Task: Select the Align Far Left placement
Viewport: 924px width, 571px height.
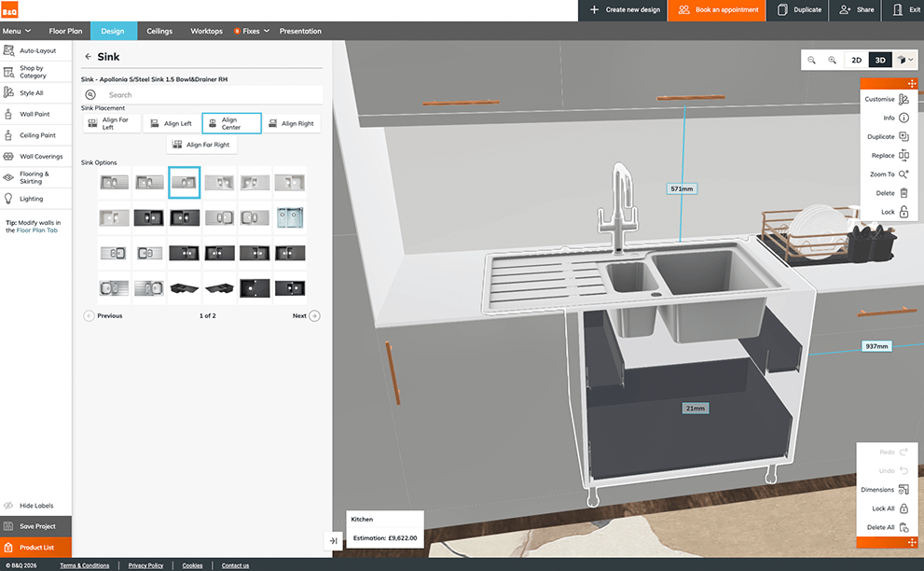Action: [x=111, y=122]
